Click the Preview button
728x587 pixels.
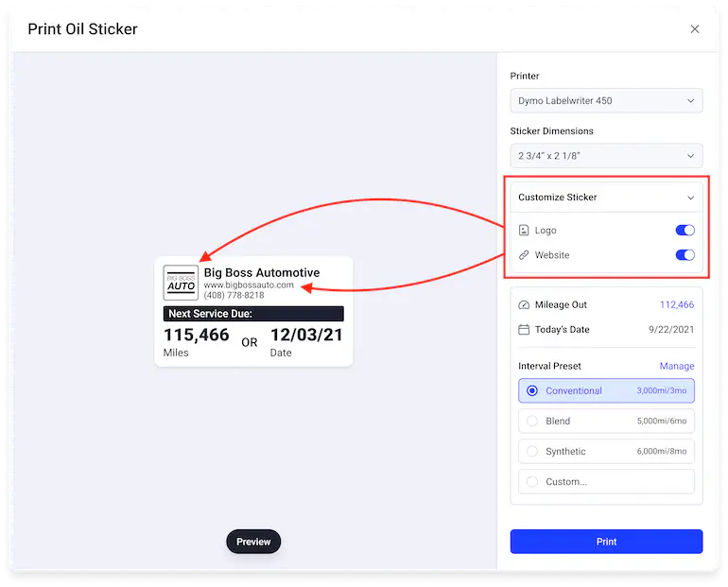click(253, 542)
